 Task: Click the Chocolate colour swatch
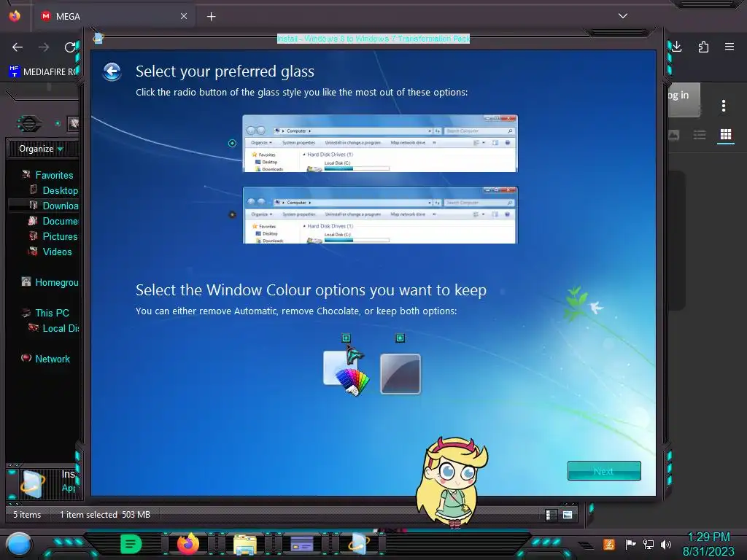point(400,374)
